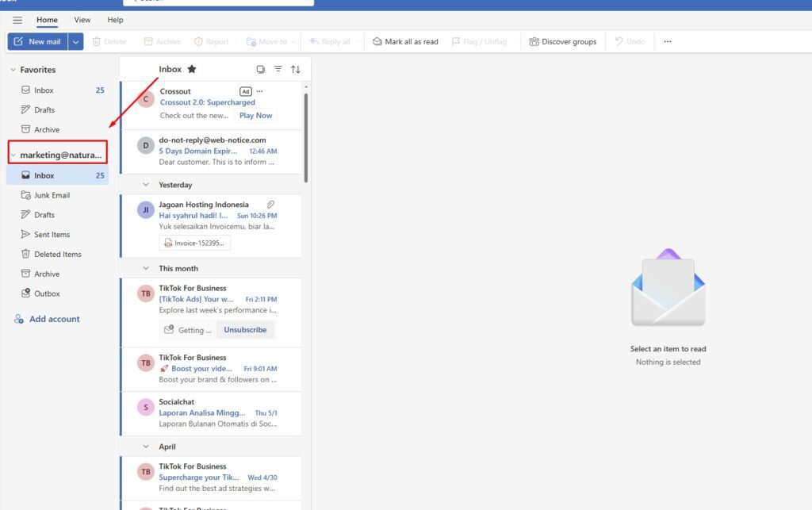812x510 pixels.
Task: Open the Favorites Archive folder
Action: (57, 129)
